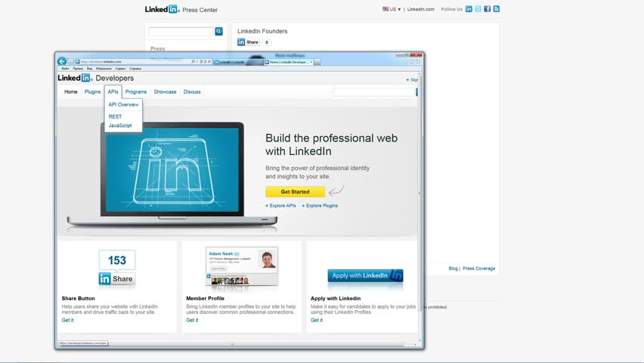The width and height of the screenshot is (644, 363).
Task: Stop loading via address bar X icon
Action: [x=209, y=62]
